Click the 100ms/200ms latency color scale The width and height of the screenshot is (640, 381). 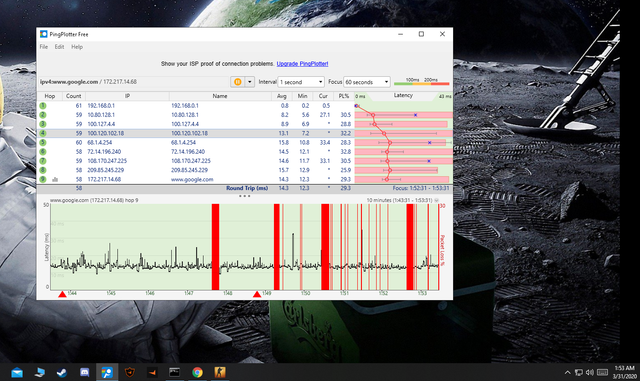421,82
